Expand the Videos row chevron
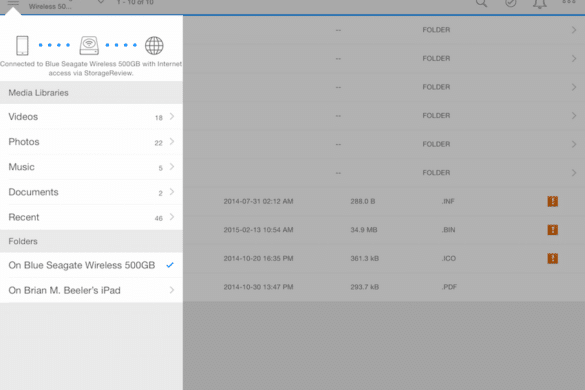Viewport: 585px width, 390px height. click(x=172, y=116)
